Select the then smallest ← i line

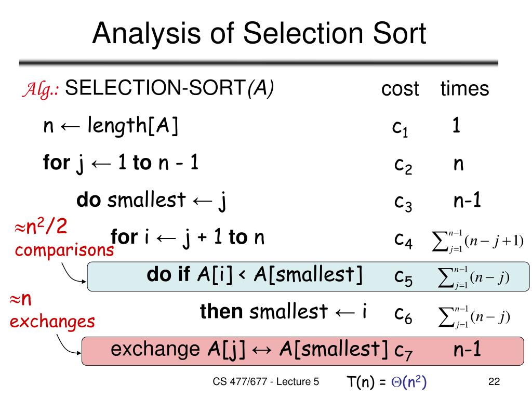pos(284,312)
